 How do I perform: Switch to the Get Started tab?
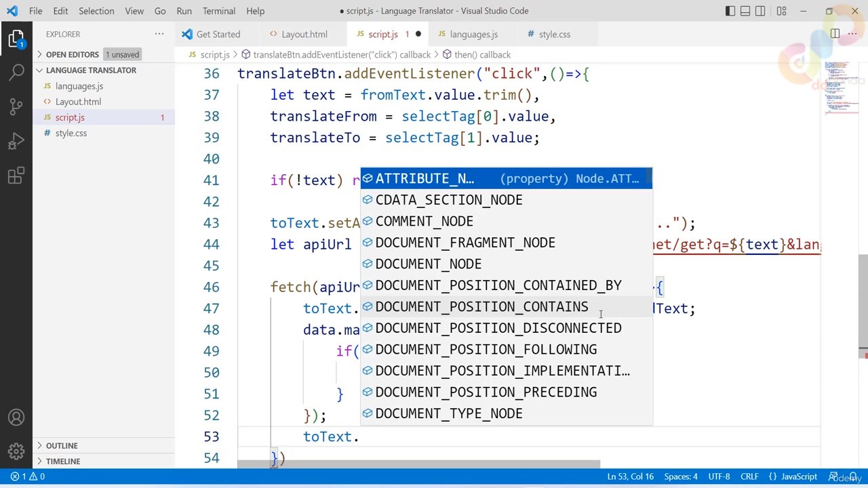217,34
